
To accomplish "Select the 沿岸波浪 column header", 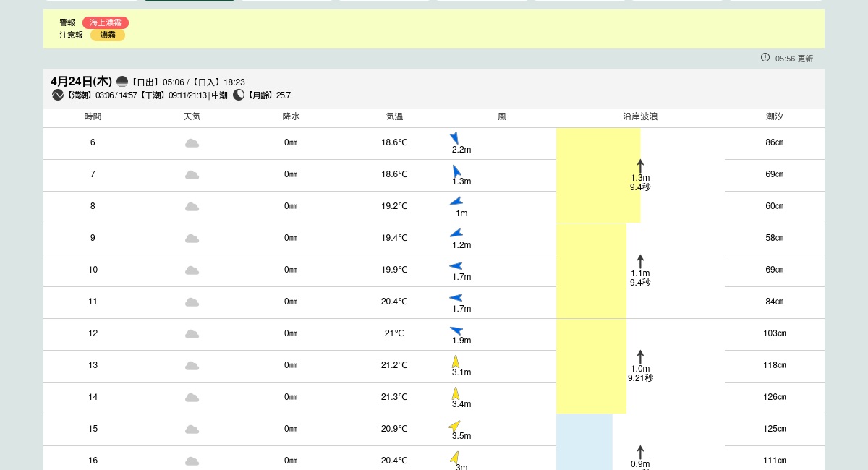I will [640, 116].
